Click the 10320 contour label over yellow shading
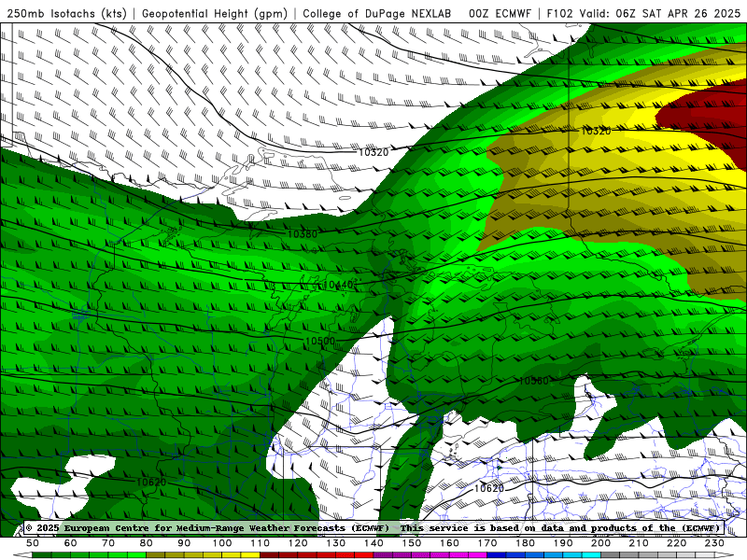 (596, 131)
